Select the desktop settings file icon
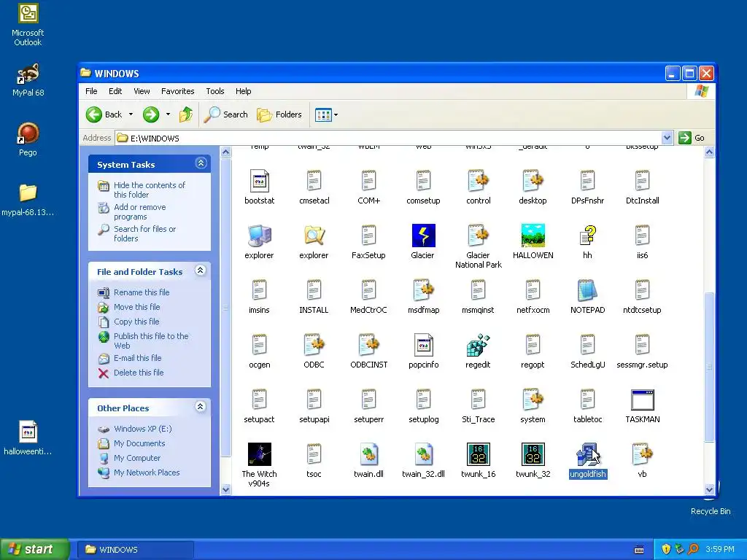 533,181
